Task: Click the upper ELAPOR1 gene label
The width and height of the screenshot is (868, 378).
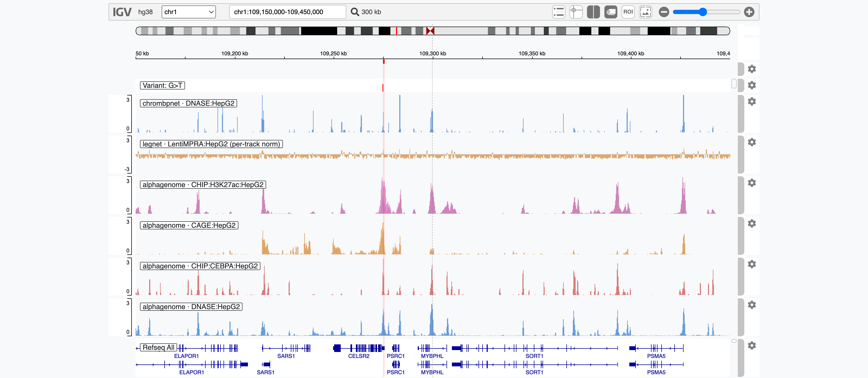Action: click(186, 356)
